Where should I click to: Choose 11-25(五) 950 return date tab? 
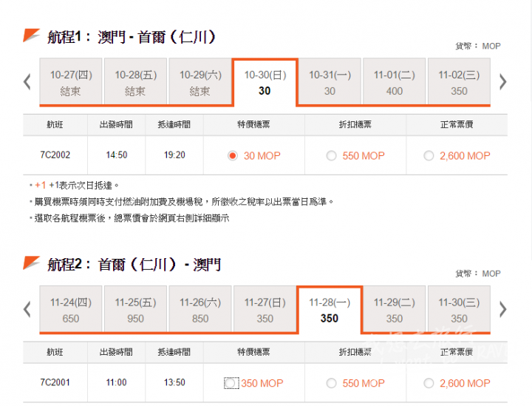click(135, 310)
